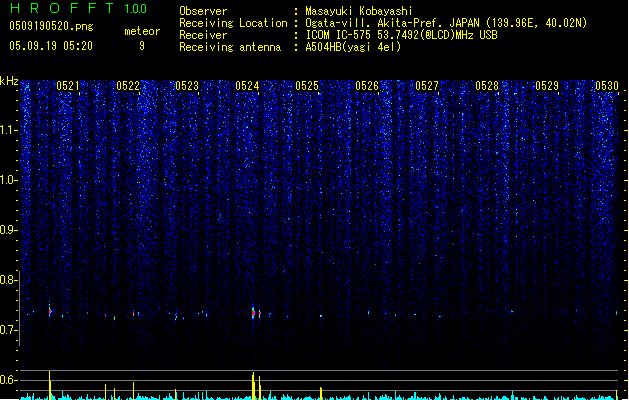This screenshot has height=400, width=629.
Task: Click observer name Masayuki Kobayashi
Action: 359,11
